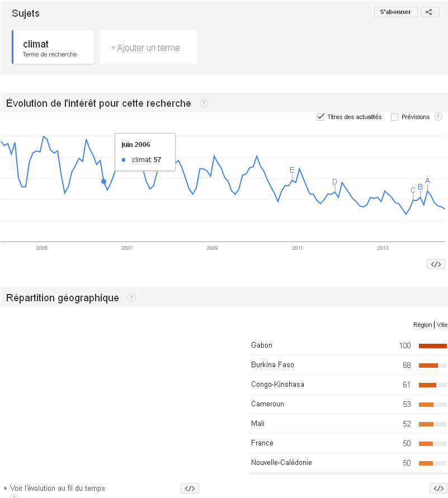Click the share icon button

[x=430, y=12]
